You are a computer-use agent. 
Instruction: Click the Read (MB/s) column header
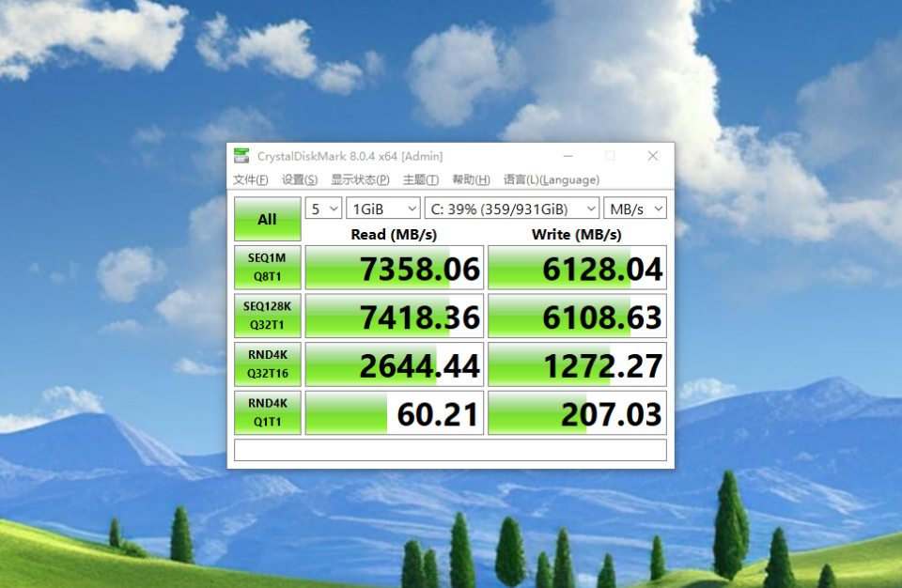394,235
